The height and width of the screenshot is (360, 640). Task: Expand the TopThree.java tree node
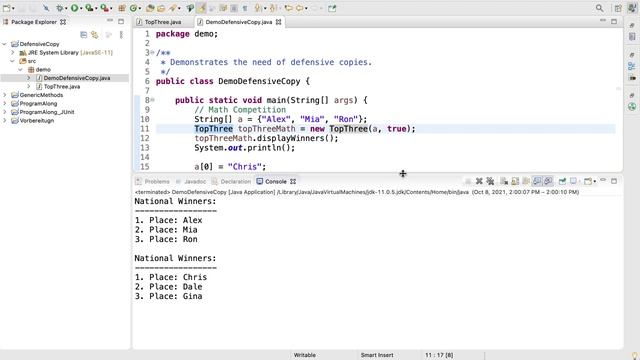click(x=29, y=86)
